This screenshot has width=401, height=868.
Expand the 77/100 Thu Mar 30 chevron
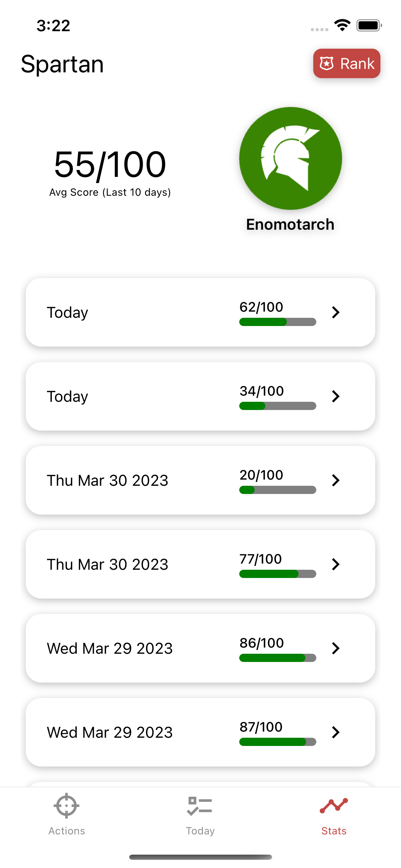(336, 564)
